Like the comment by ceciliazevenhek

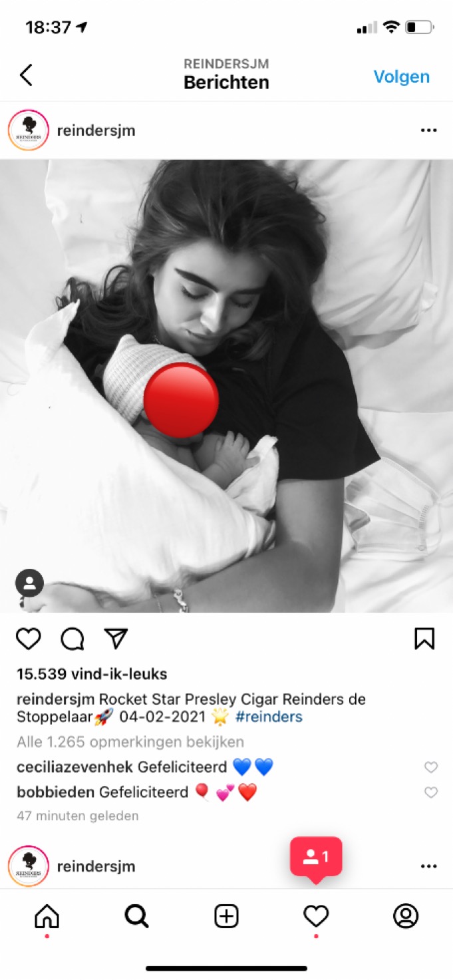(431, 767)
